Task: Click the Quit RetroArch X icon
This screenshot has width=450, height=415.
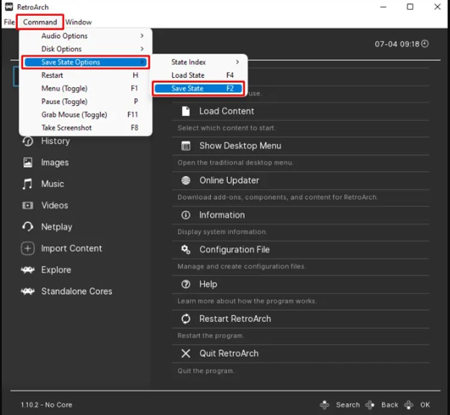Action: pos(186,353)
